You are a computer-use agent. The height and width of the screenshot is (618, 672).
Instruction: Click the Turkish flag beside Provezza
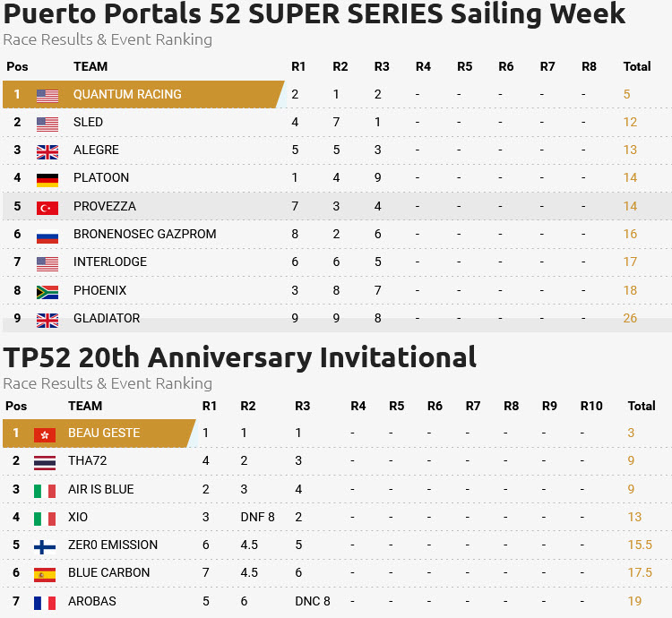coord(47,207)
